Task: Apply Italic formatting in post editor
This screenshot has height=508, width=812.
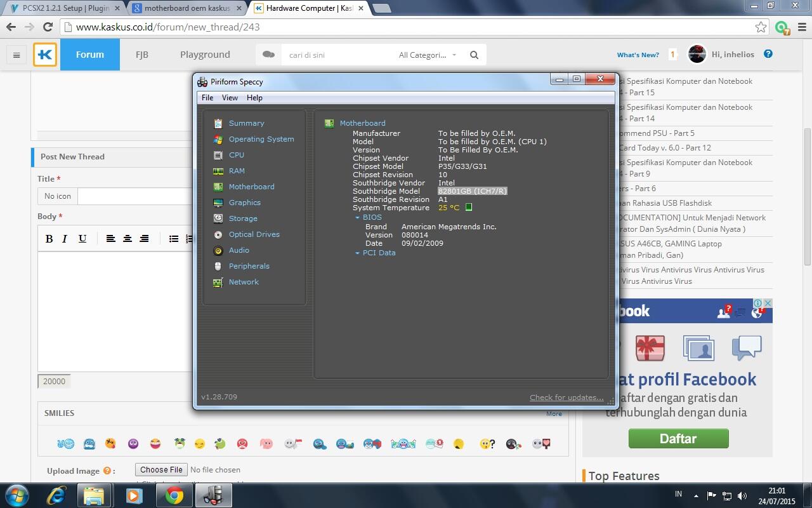Action: pos(65,239)
